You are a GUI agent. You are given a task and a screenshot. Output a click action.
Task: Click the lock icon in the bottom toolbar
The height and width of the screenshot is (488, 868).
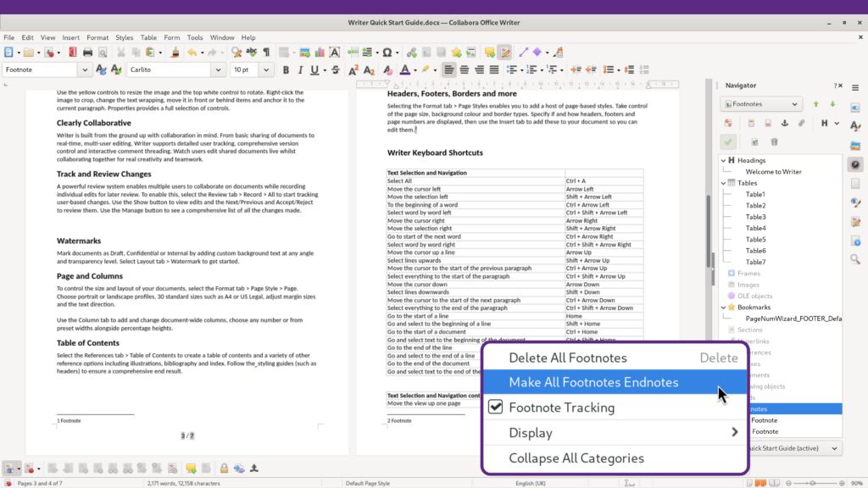point(224,468)
